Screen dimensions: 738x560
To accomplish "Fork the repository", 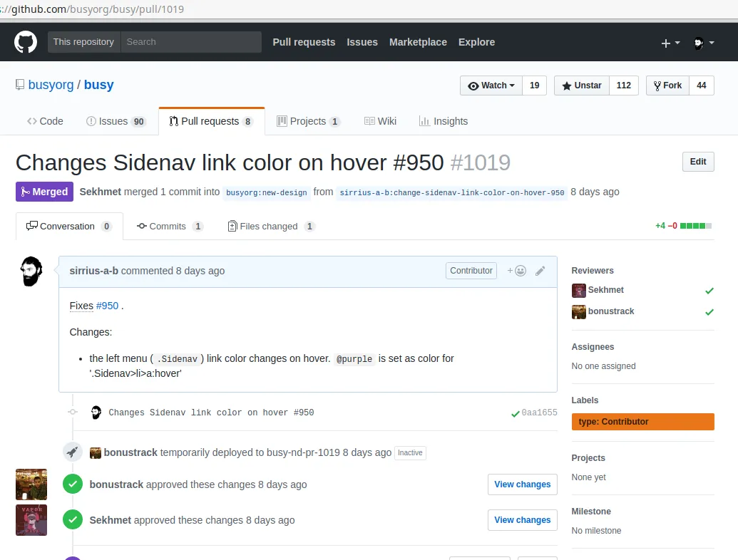I will [667, 85].
